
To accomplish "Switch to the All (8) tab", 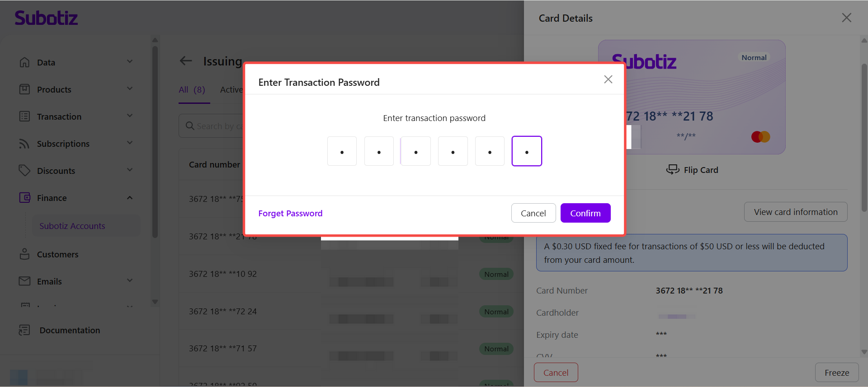I will 192,90.
